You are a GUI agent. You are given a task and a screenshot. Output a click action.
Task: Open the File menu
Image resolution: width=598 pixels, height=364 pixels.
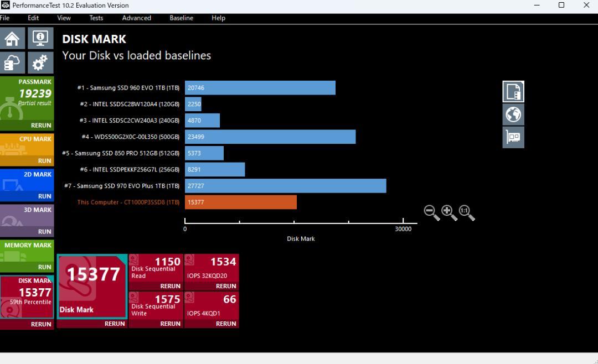(4, 18)
